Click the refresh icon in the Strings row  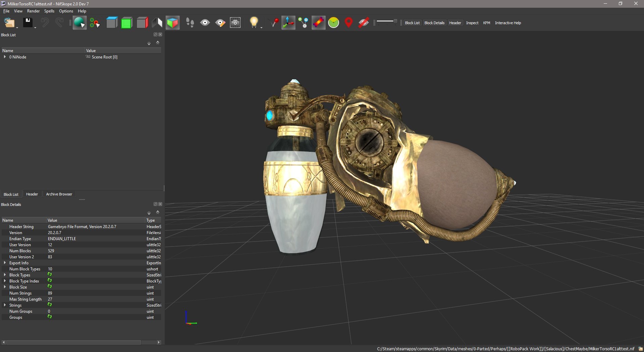point(50,305)
